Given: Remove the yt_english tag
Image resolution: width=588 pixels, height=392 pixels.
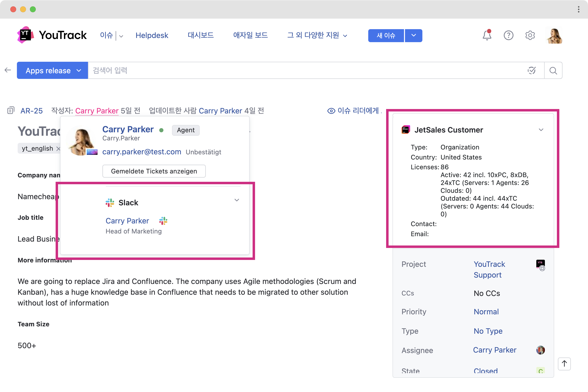Looking at the screenshot, I should 58,148.
